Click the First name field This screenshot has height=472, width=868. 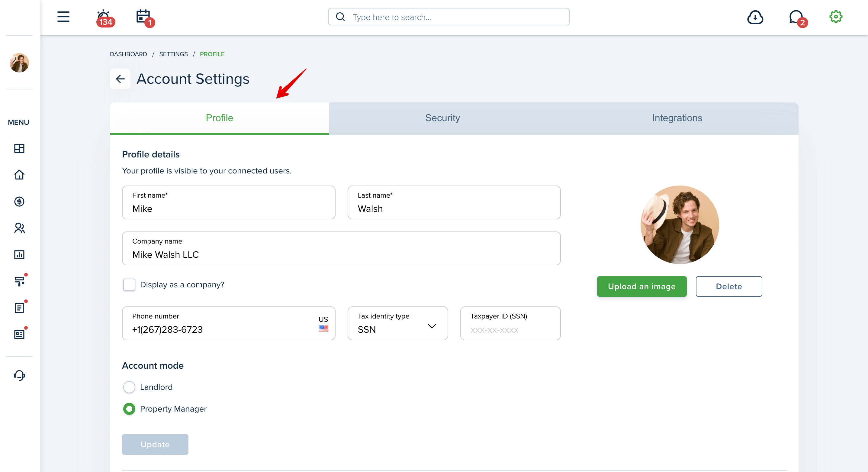point(228,203)
